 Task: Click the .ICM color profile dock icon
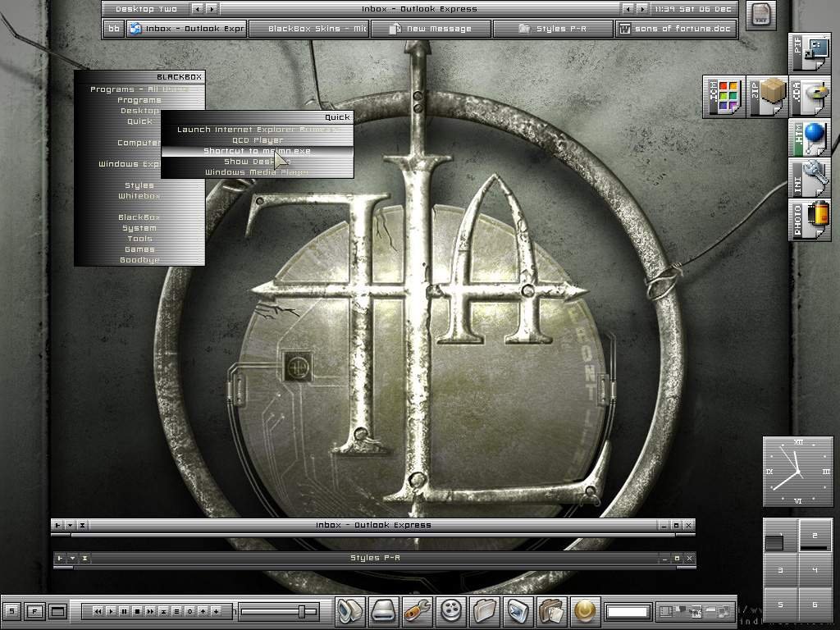point(724,97)
